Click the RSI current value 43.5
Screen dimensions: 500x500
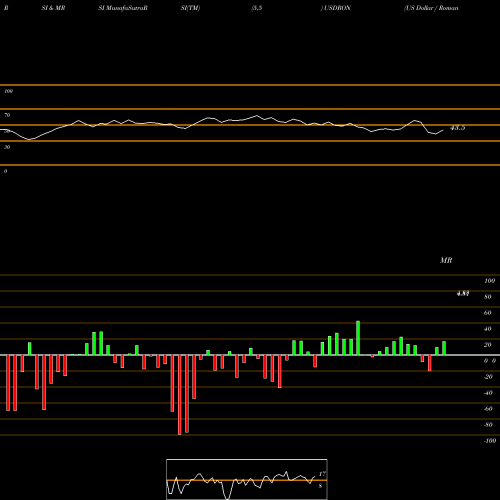point(457,128)
